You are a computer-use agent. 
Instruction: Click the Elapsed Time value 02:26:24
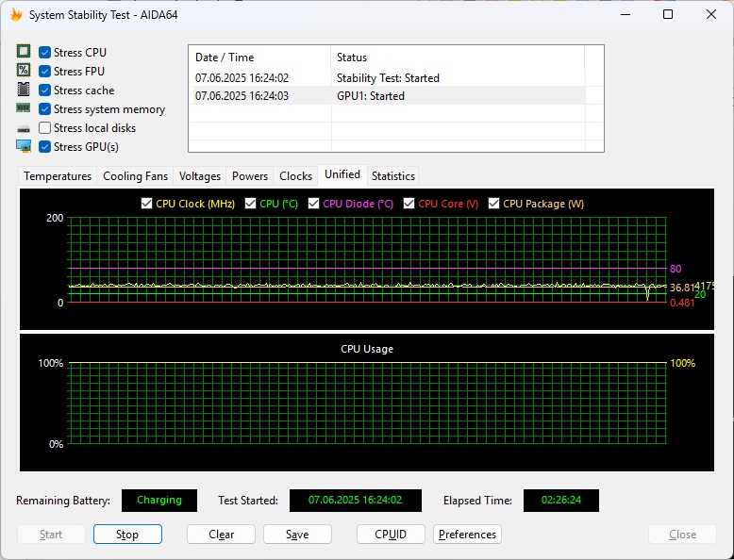(561, 500)
